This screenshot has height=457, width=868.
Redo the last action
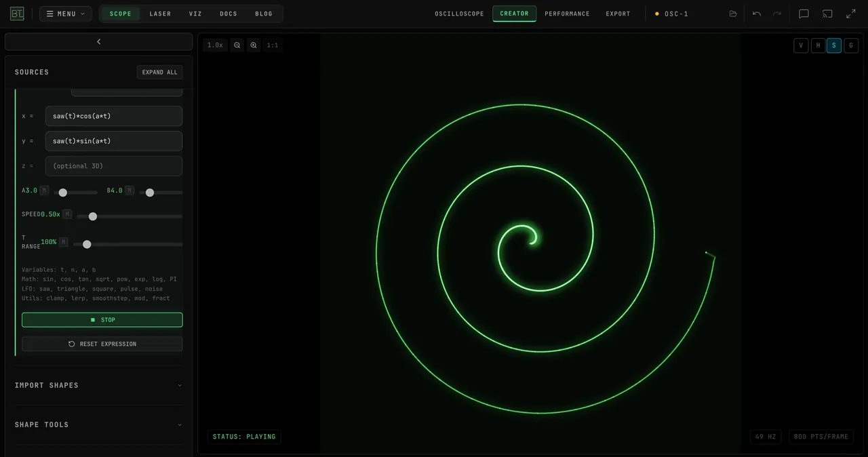777,14
